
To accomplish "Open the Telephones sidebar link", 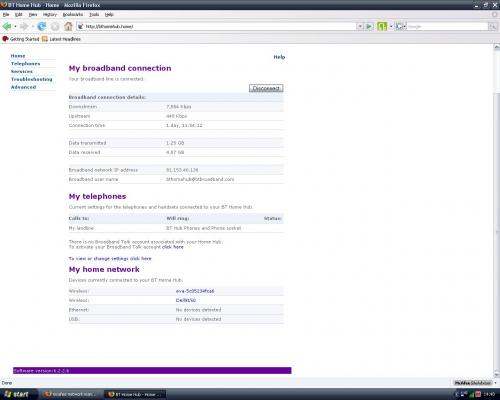I will [25, 64].
